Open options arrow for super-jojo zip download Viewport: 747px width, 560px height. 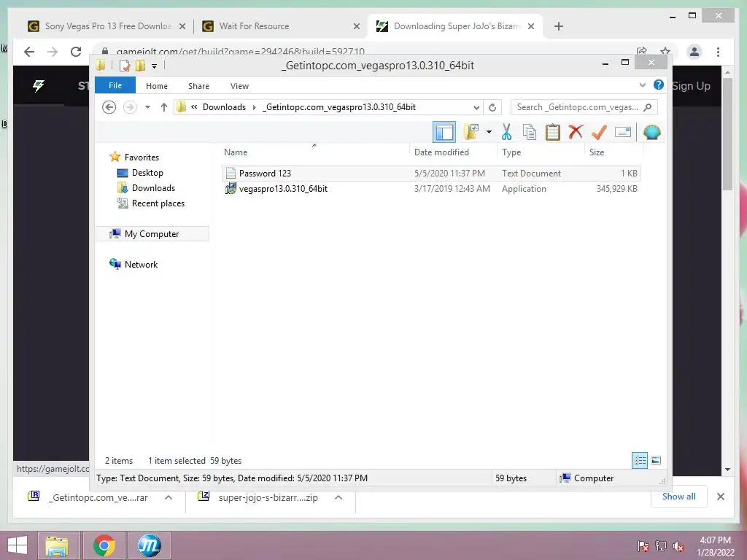[338, 497]
